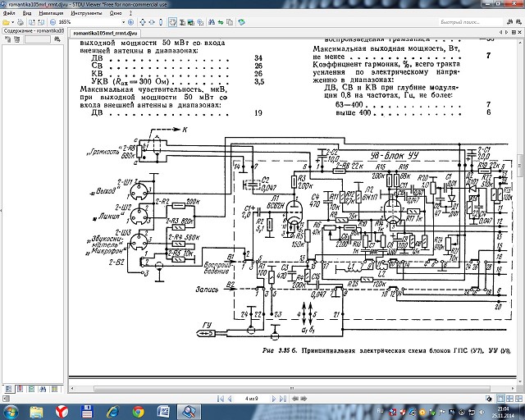525x420 pixels.
Task: Fit page height icon
Action: (161, 22)
